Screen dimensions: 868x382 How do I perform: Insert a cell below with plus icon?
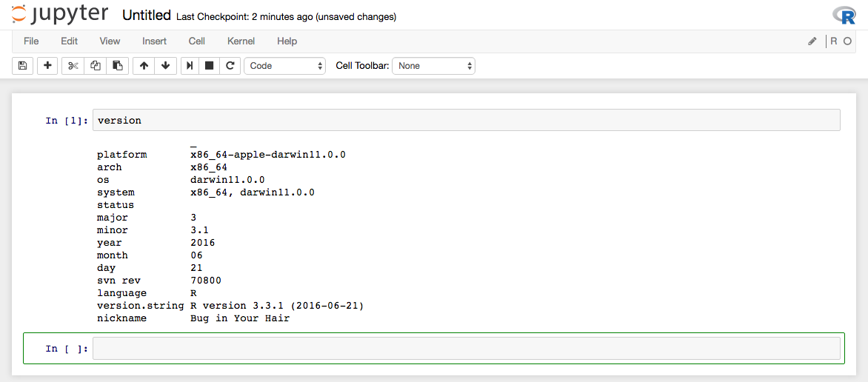47,66
